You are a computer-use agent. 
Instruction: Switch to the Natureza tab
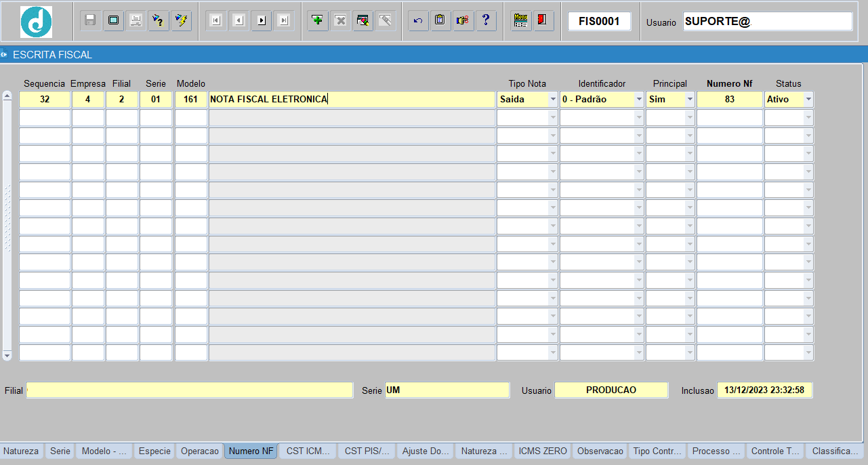(x=22, y=451)
